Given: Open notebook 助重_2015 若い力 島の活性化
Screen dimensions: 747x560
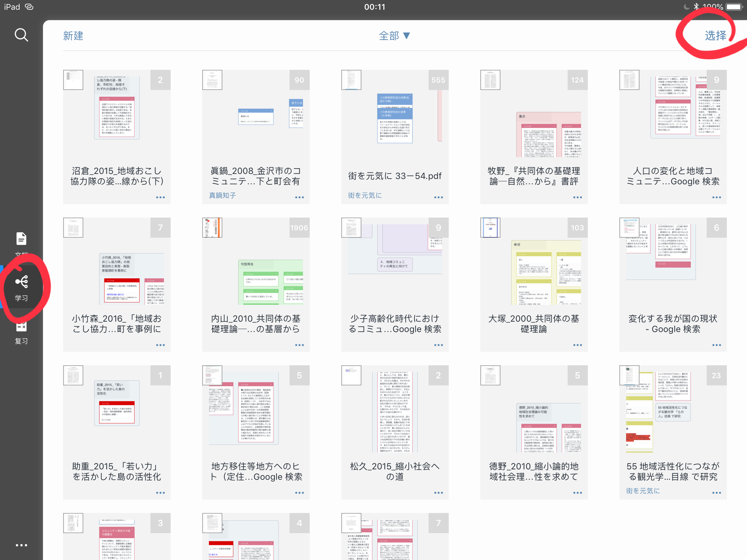Looking at the screenshot, I should pos(117,432).
